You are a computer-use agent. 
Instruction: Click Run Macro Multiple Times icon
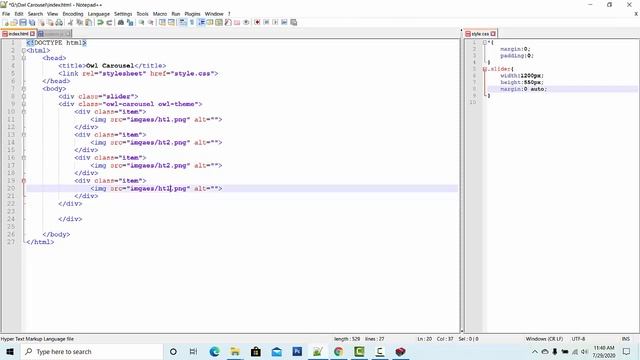[x=284, y=22]
